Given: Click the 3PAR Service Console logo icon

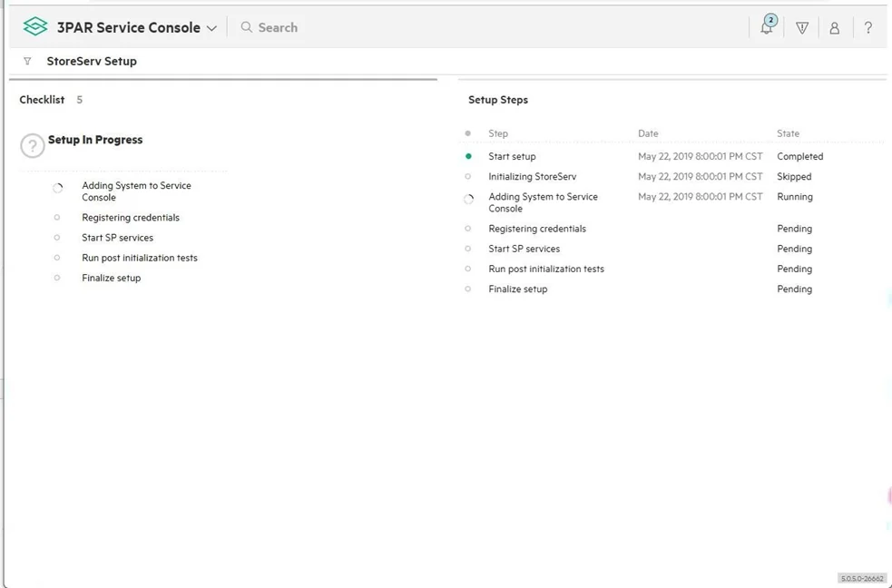Looking at the screenshot, I should pyautogui.click(x=35, y=26).
